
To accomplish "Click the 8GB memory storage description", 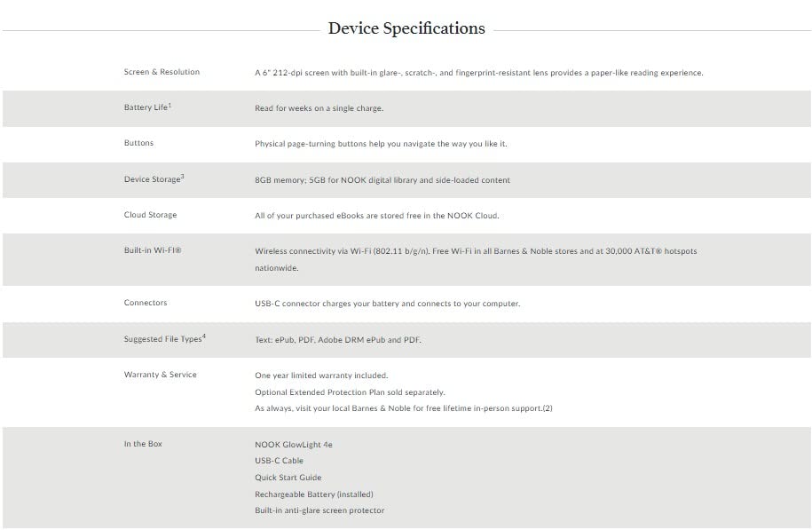I will (x=382, y=180).
